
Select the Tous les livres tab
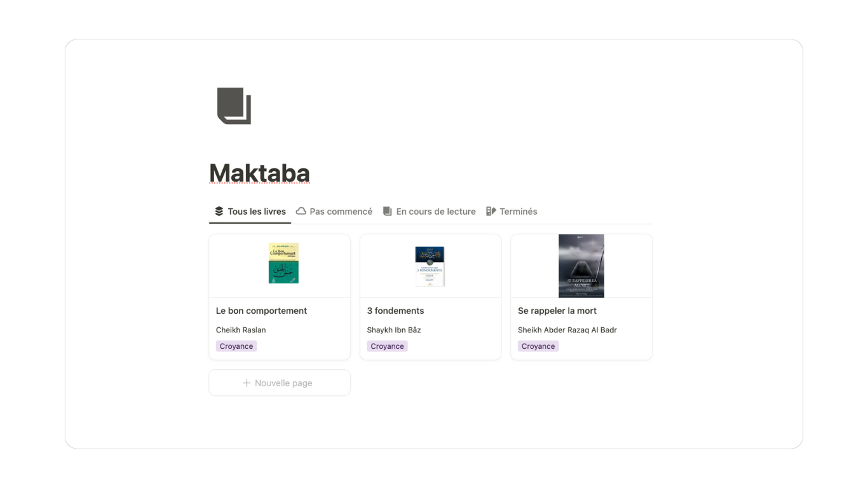click(250, 212)
